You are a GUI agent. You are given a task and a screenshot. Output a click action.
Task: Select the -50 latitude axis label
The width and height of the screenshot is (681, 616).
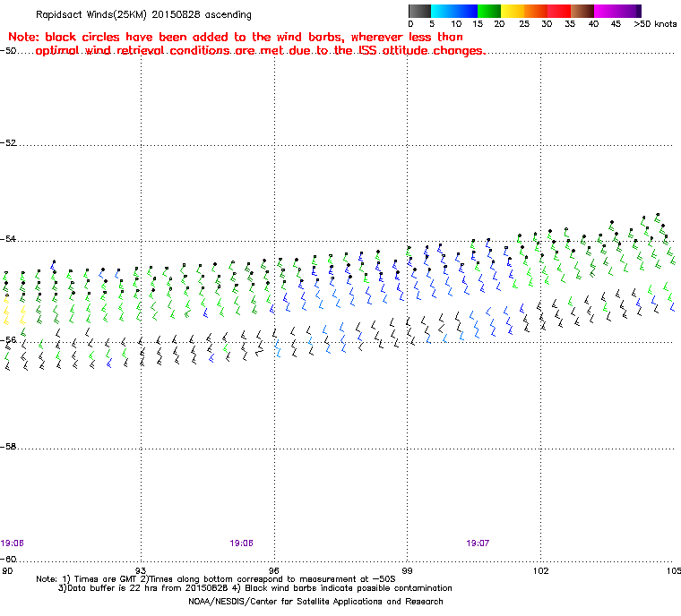click(x=8, y=50)
